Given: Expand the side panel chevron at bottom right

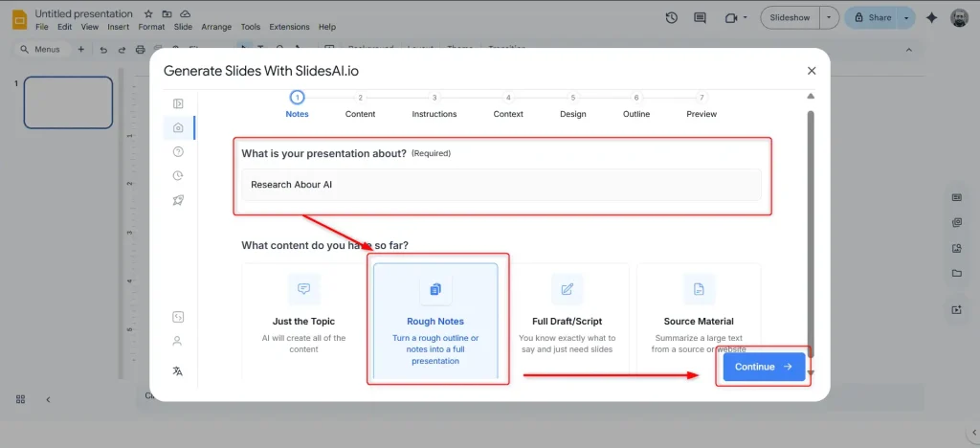Looking at the screenshot, I should pyautogui.click(x=973, y=432).
